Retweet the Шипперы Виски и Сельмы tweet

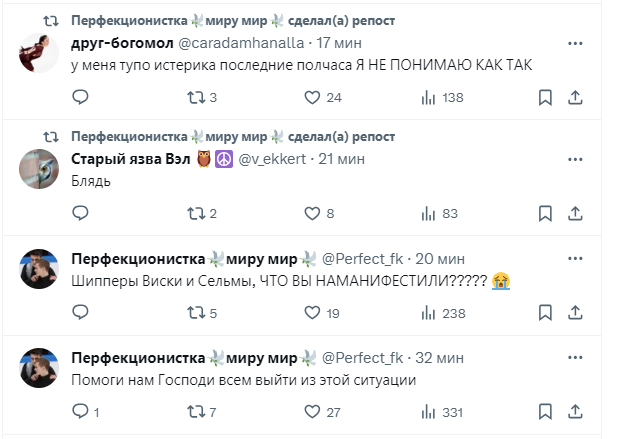(197, 313)
